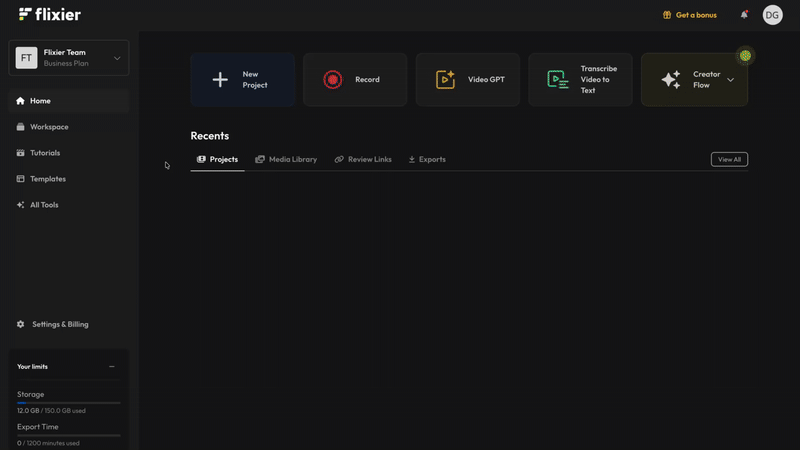Viewport: 800px width, 450px height.
Task: Click the New Project plus icon
Action: pyautogui.click(x=220, y=80)
